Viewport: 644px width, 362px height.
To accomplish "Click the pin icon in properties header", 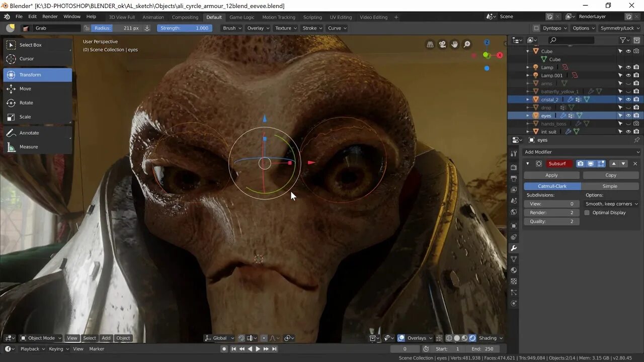I will 637,140.
